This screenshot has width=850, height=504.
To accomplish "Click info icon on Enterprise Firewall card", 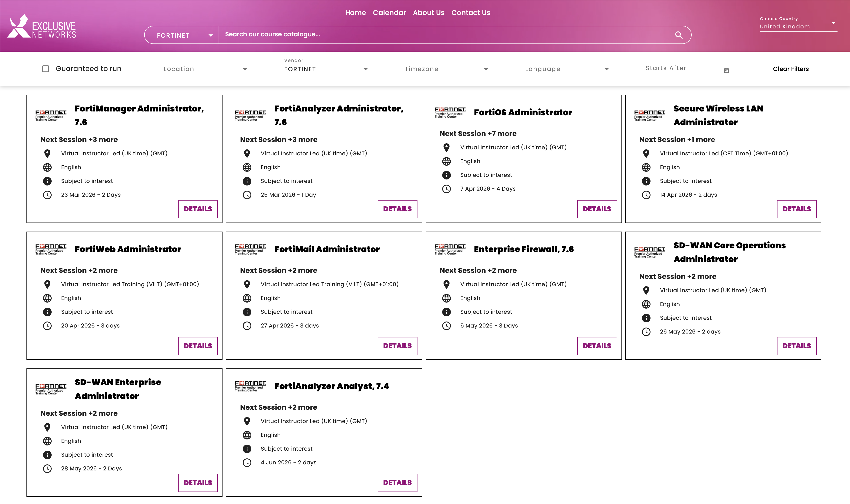I will pos(447,312).
